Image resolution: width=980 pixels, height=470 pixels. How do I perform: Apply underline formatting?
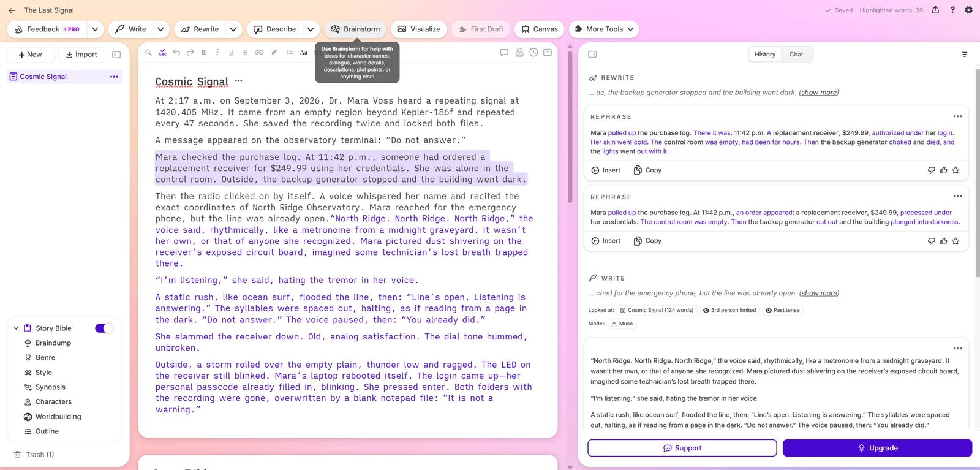click(x=231, y=53)
